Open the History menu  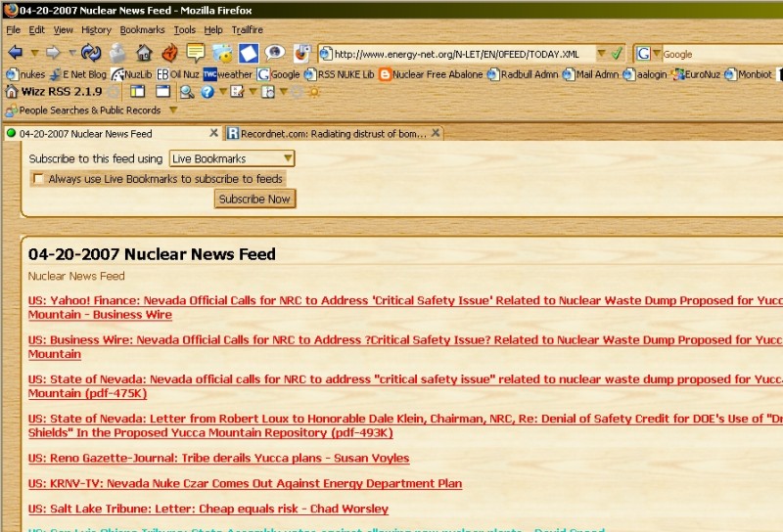tap(96, 30)
